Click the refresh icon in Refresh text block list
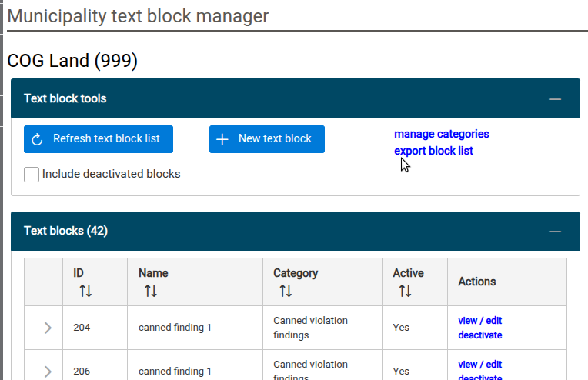The width and height of the screenshot is (588, 380). pyautogui.click(x=37, y=139)
